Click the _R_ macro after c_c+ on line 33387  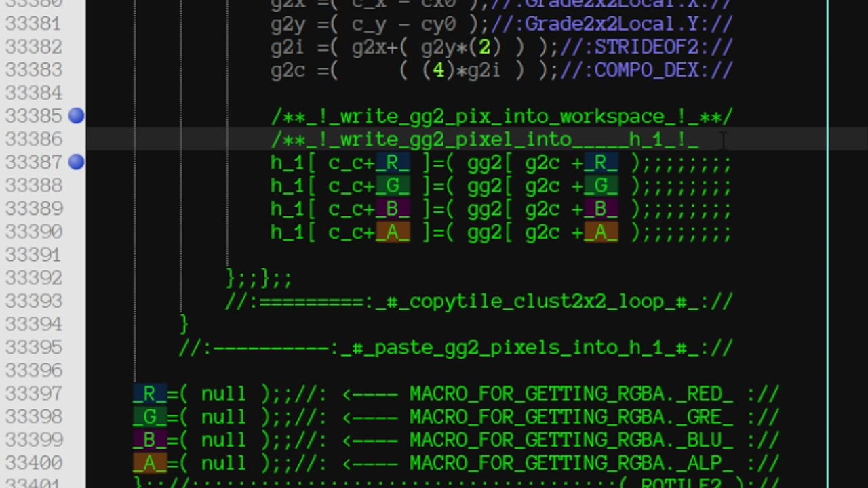[393, 163]
